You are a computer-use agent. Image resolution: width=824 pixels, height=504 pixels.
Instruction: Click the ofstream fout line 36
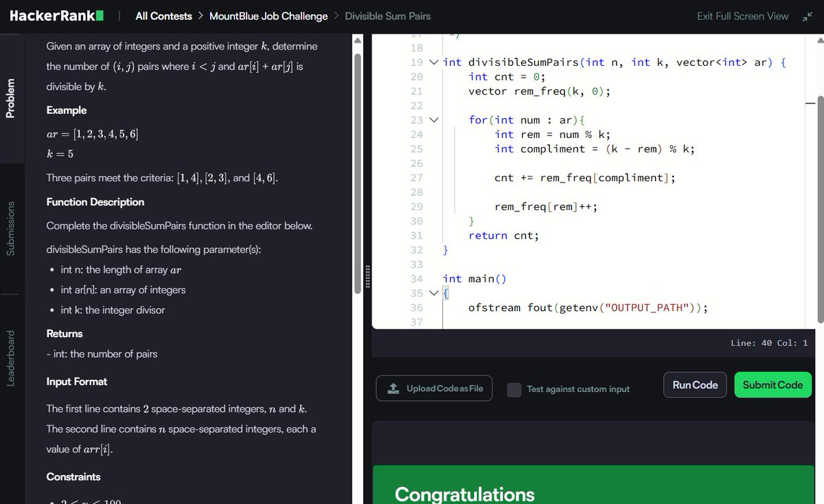coord(588,308)
